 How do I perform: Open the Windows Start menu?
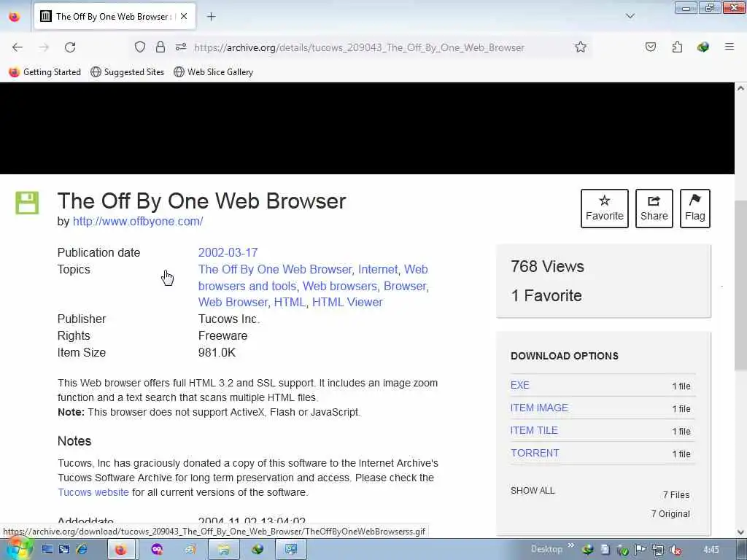point(18,550)
